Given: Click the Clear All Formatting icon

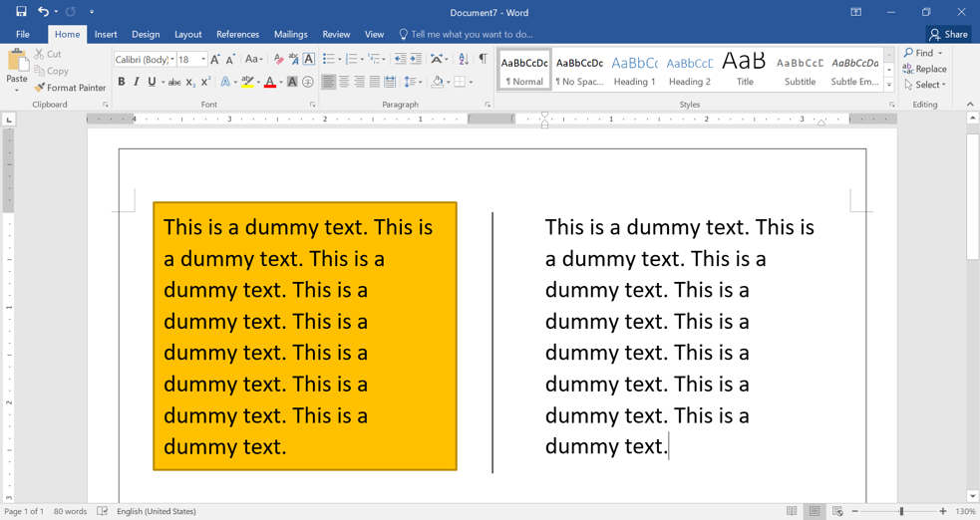Looking at the screenshot, I should [279, 60].
